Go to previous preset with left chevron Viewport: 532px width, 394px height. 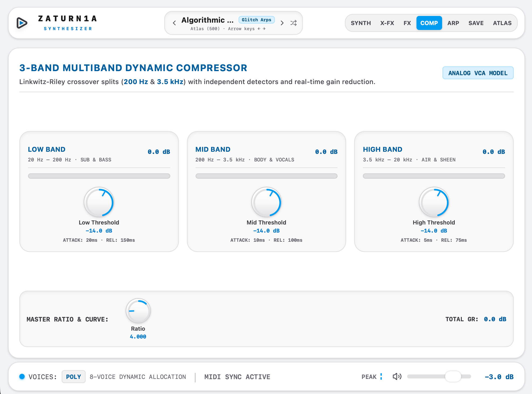coord(174,23)
